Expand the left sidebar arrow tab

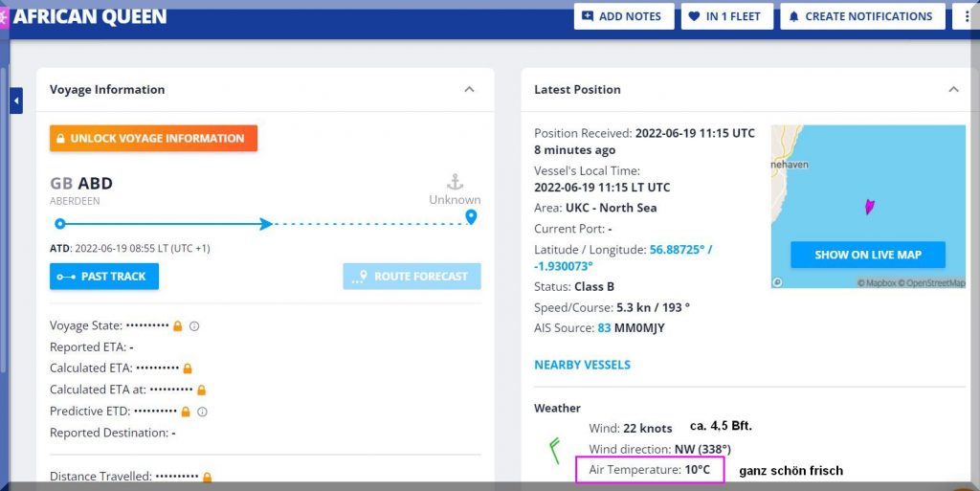point(16,100)
